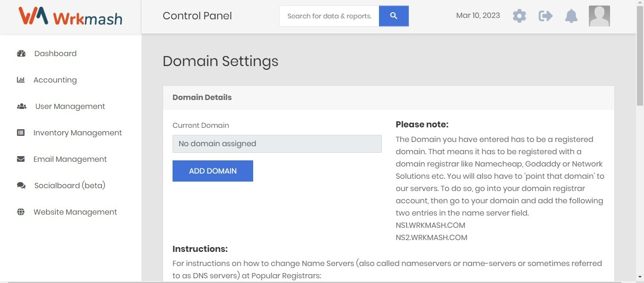Open Socialboard (beta)
Image resolution: width=644 pixels, height=283 pixels.
(70, 185)
